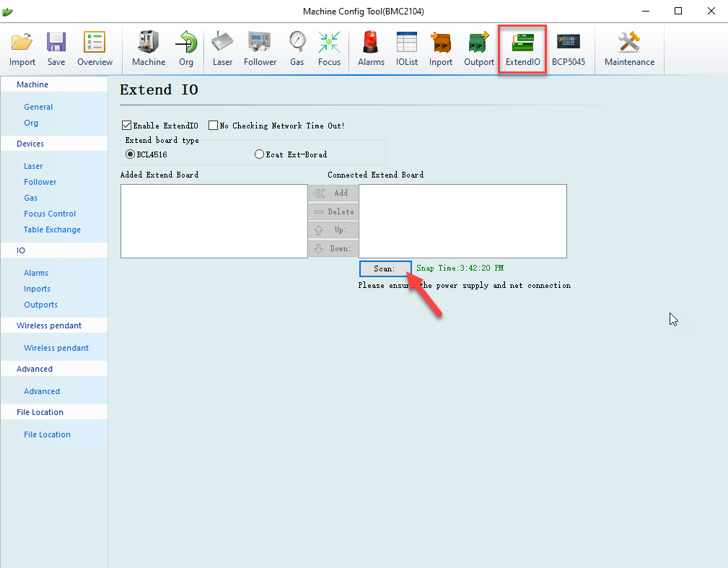Click the Delete button between the board lists
This screenshot has width=728, height=568.
(333, 211)
